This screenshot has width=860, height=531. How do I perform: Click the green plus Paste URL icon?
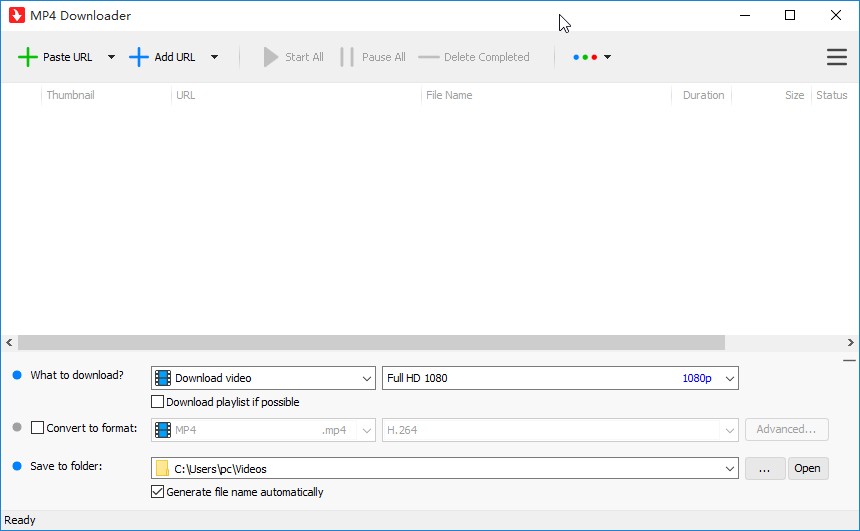(27, 57)
